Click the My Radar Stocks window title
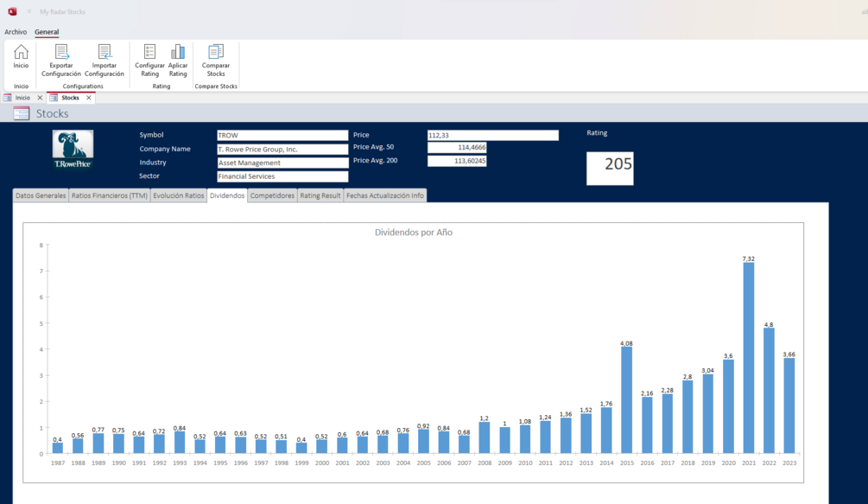 [62, 11]
